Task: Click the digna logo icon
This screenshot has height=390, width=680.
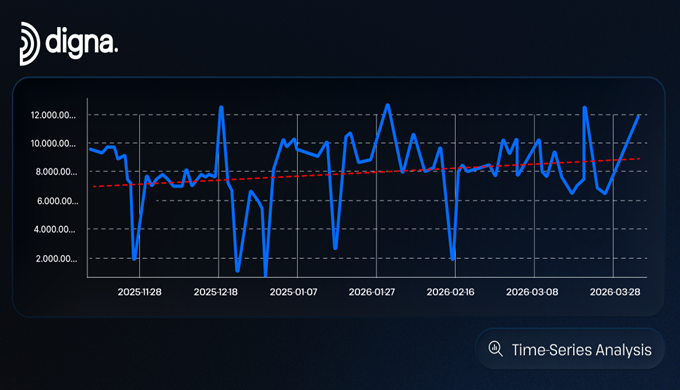Action: [29, 44]
